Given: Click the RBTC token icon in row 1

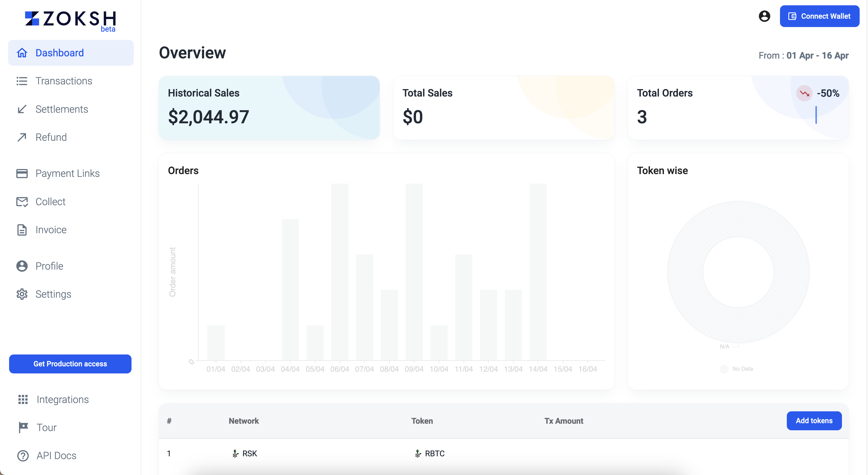Looking at the screenshot, I should pyautogui.click(x=418, y=454).
